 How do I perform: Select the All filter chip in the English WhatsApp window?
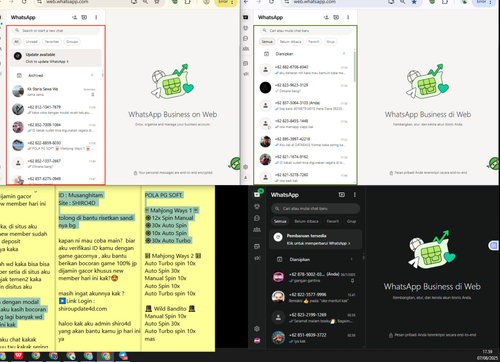tap(16, 42)
